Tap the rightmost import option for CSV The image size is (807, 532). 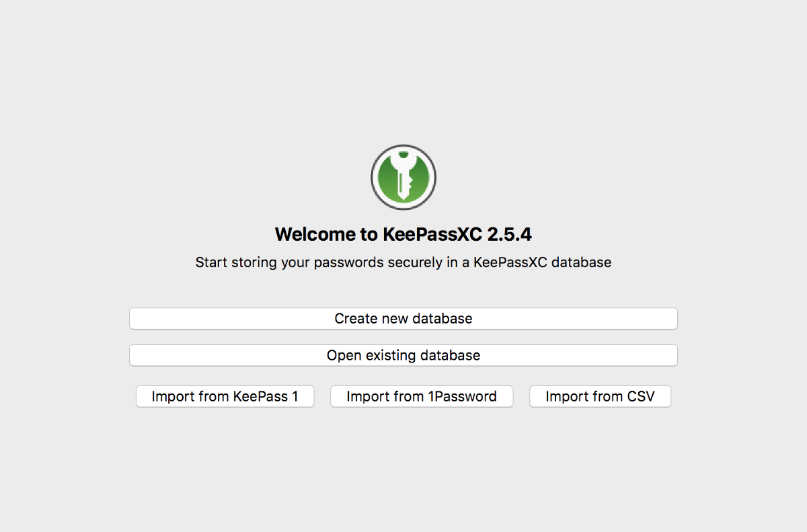[600, 396]
